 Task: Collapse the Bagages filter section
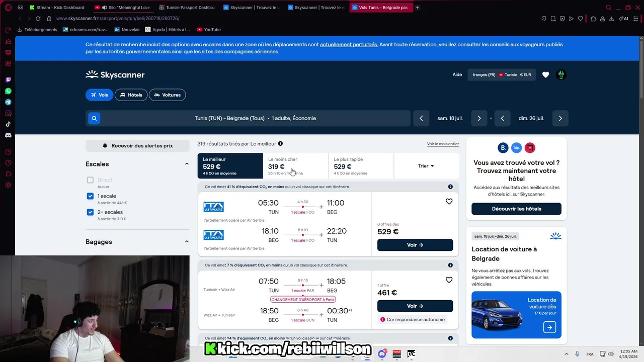187,242
